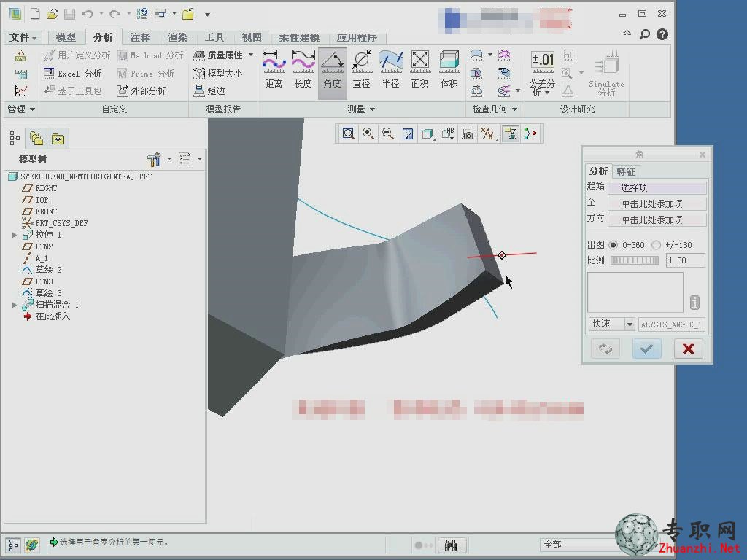Adjust the 比例 scale slider
This screenshot has width=747, height=560.
pos(634,260)
